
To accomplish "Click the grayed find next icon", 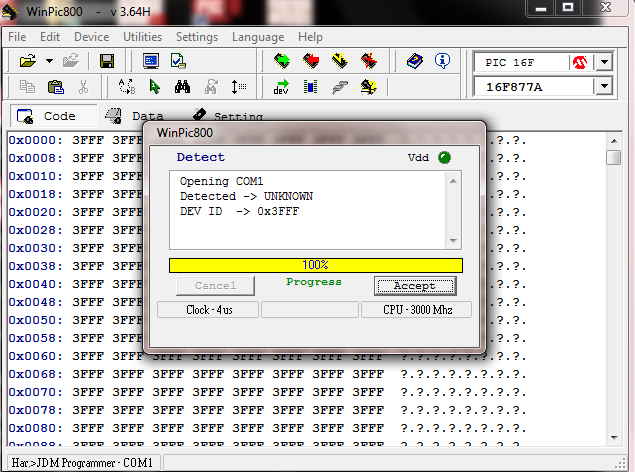I will click(x=211, y=87).
